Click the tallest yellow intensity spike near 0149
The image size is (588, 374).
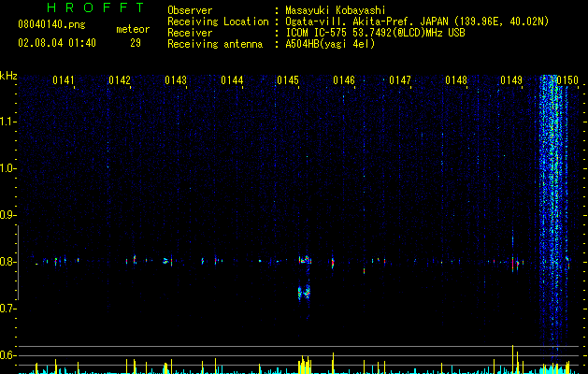512,359
